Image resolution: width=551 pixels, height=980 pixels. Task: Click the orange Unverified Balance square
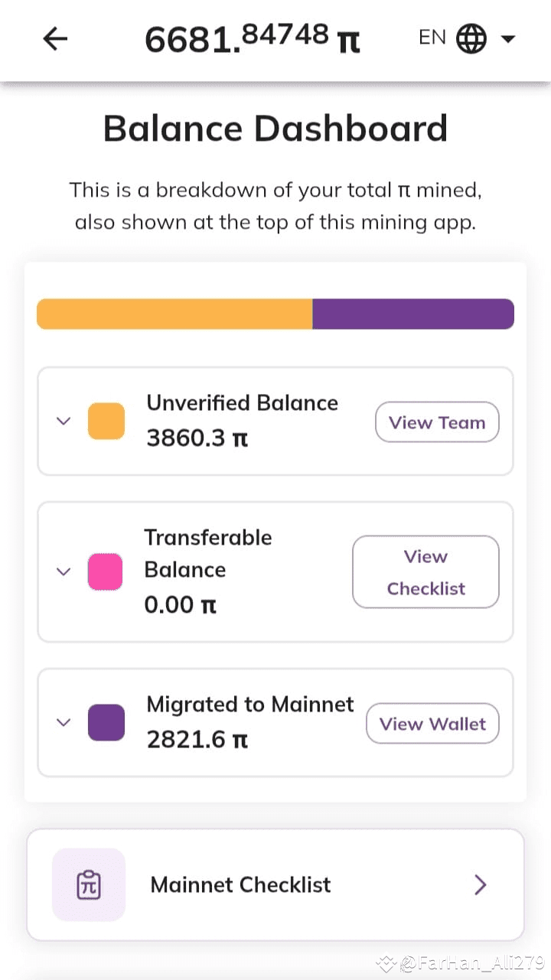(x=106, y=421)
